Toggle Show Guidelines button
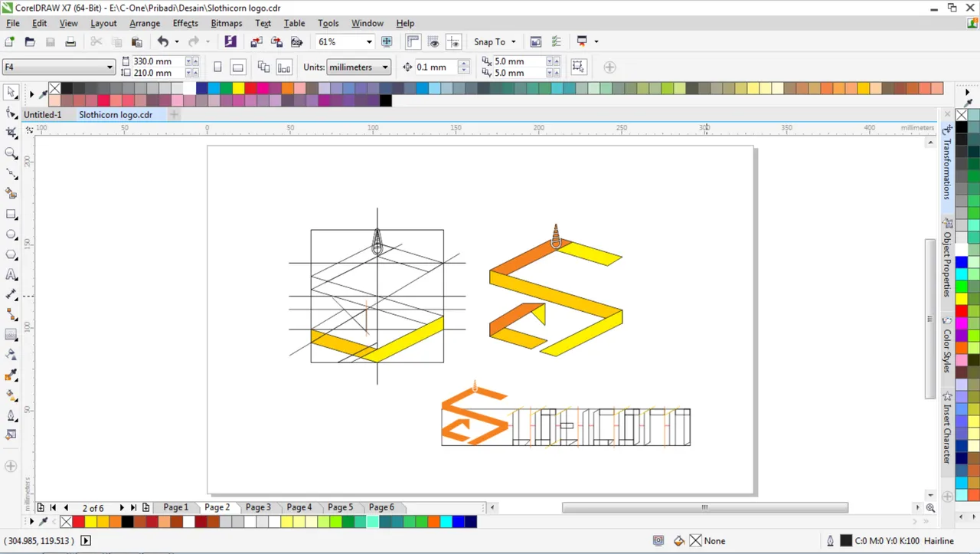Viewport: 980px width, 554px height. 454,41
